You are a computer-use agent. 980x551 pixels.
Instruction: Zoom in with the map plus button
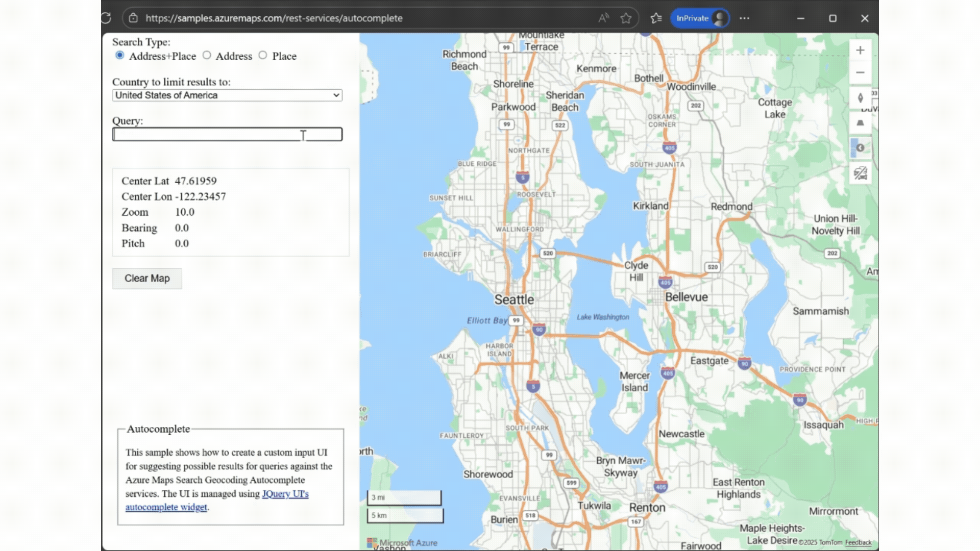click(860, 50)
